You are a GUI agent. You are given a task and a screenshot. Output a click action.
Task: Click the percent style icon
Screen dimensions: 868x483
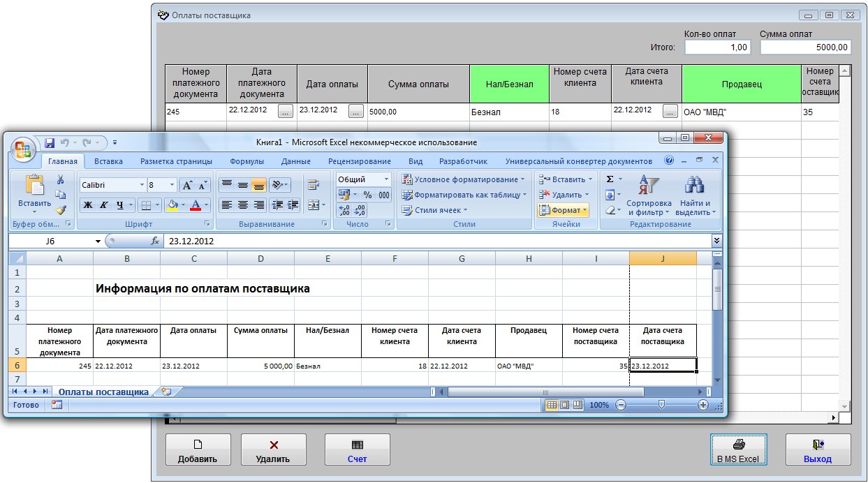coord(367,195)
